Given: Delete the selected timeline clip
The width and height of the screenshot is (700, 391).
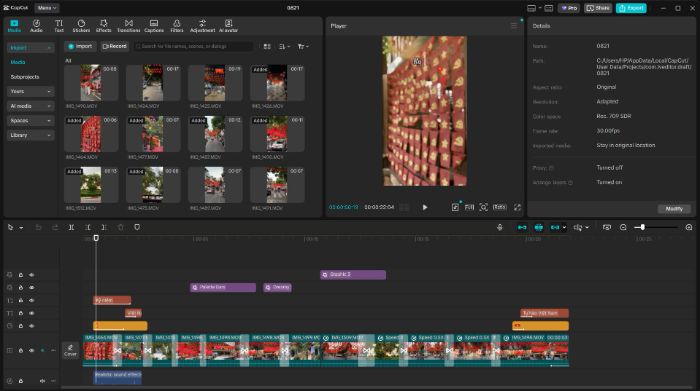Looking at the screenshot, I should click(x=121, y=227).
